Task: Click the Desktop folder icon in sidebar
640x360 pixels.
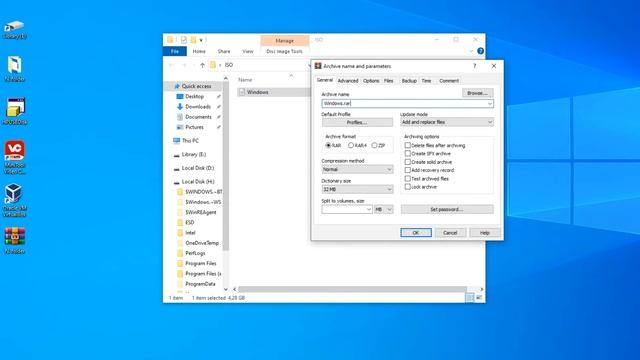Action: tap(180, 96)
